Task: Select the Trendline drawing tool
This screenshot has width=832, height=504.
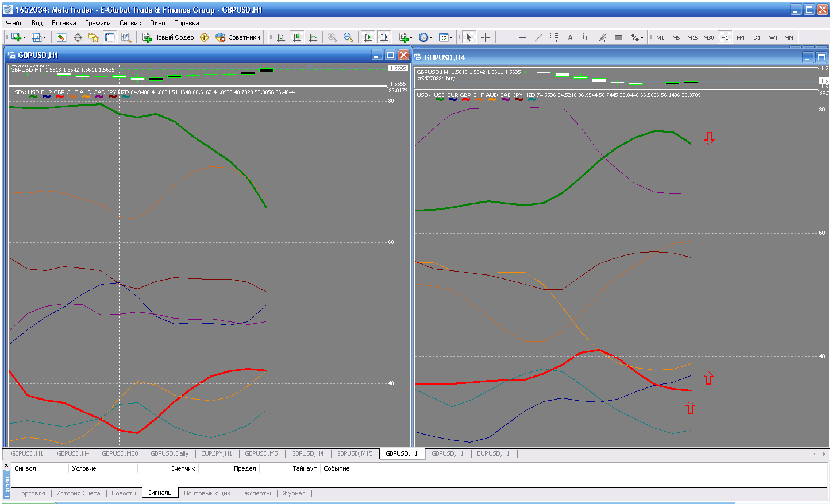Action: click(538, 37)
